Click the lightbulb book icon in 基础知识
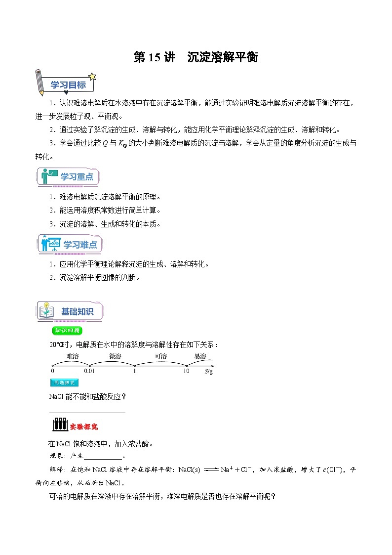This screenshot has height=555, width=392. click(46, 310)
